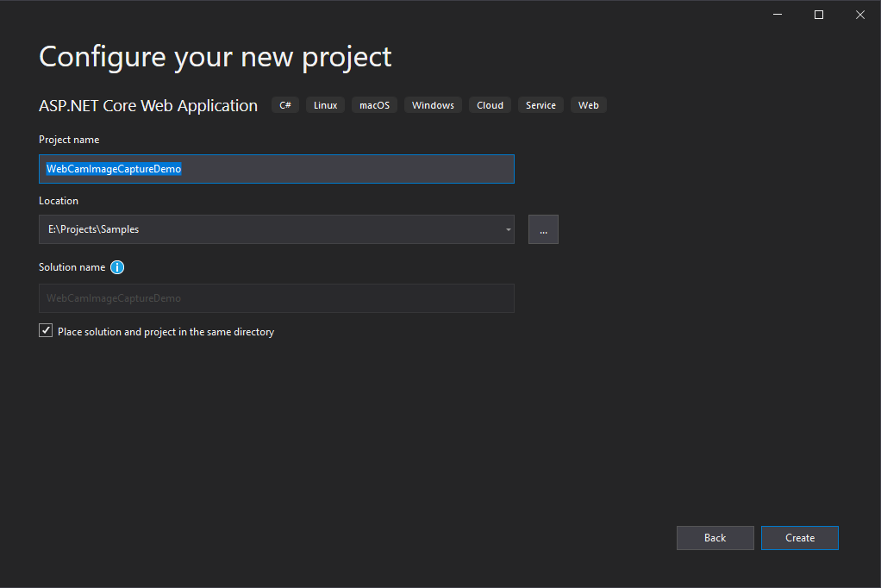
Task: Click the C# tag
Action: point(285,105)
